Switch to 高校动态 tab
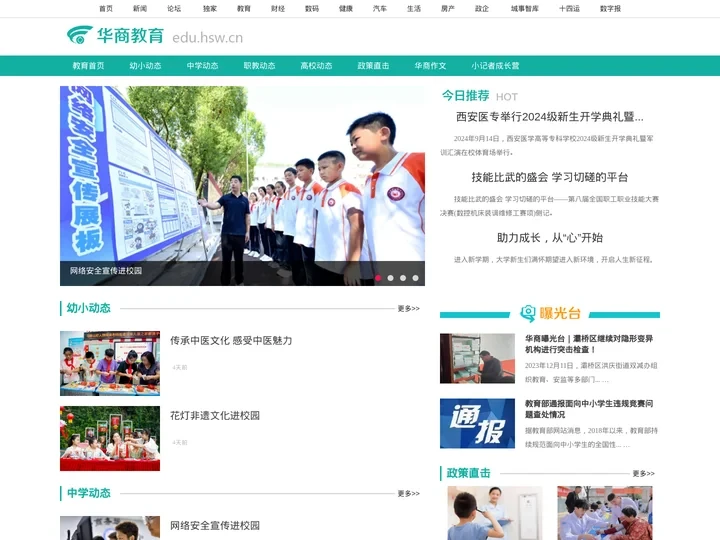Viewport: 720px width, 540px height. coord(316,66)
